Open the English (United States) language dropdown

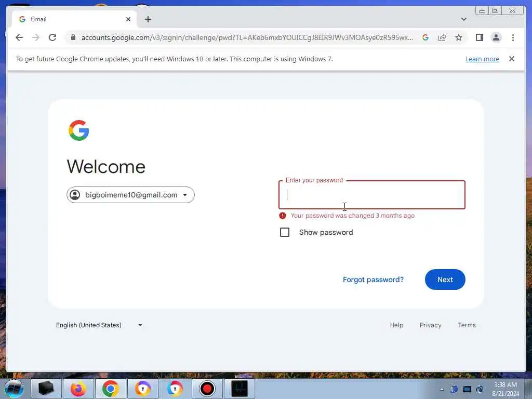pyautogui.click(x=99, y=325)
